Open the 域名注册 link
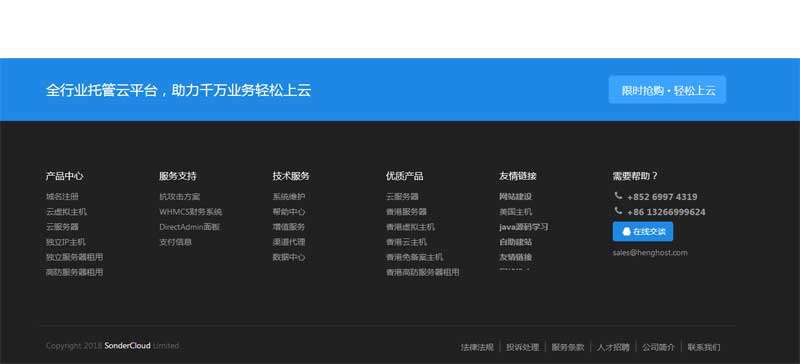 point(62,197)
